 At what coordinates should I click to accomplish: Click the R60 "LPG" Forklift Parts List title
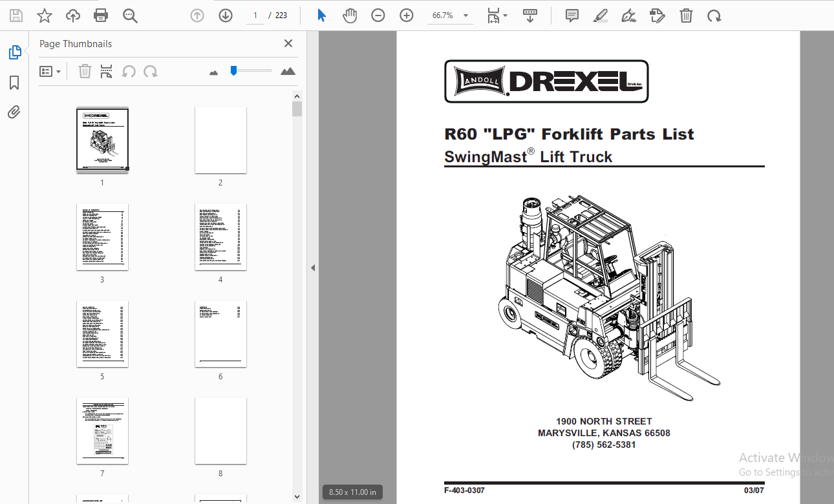pos(569,134)
